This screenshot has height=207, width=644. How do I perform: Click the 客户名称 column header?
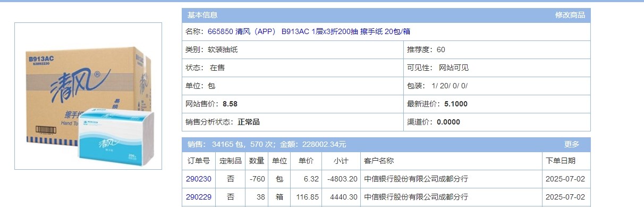[451, 161]
